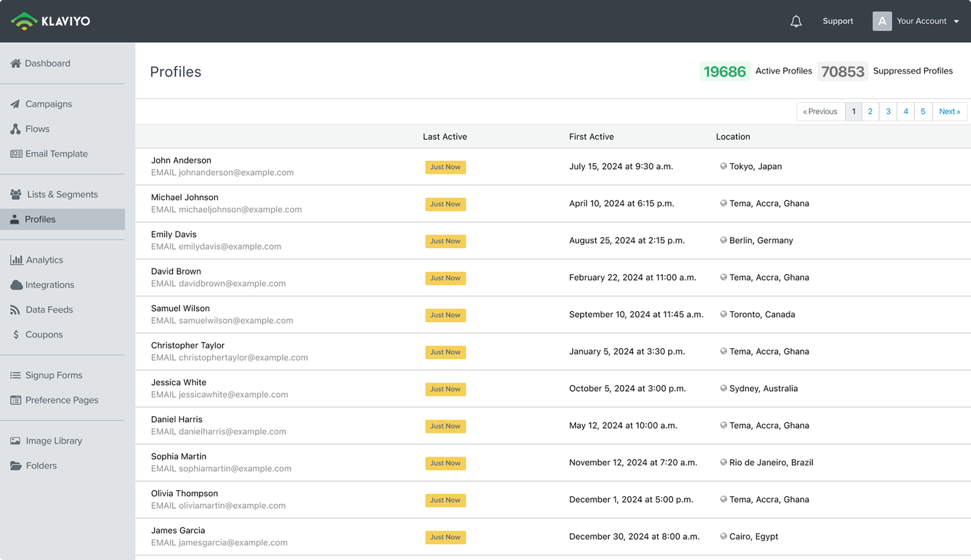Screen dimensions: 971x560
Task: Select current page 1 in pagination
Action: click(853, 111)
